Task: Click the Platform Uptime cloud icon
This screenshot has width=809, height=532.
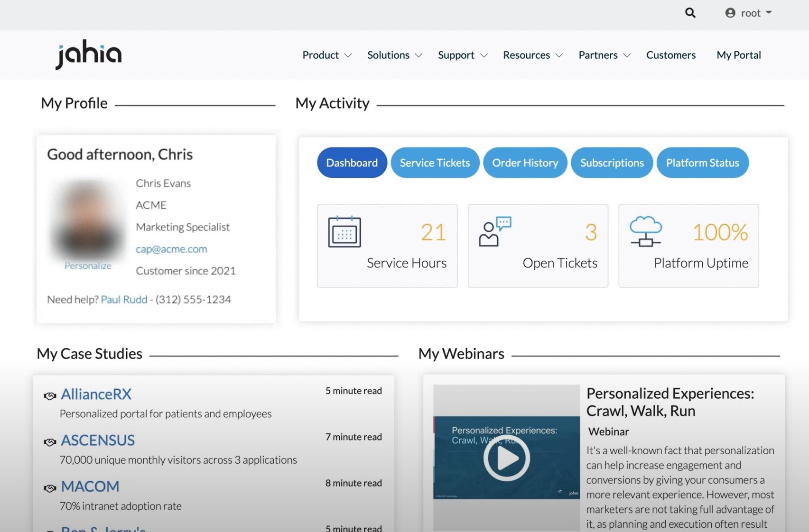Action: [645, 231]
